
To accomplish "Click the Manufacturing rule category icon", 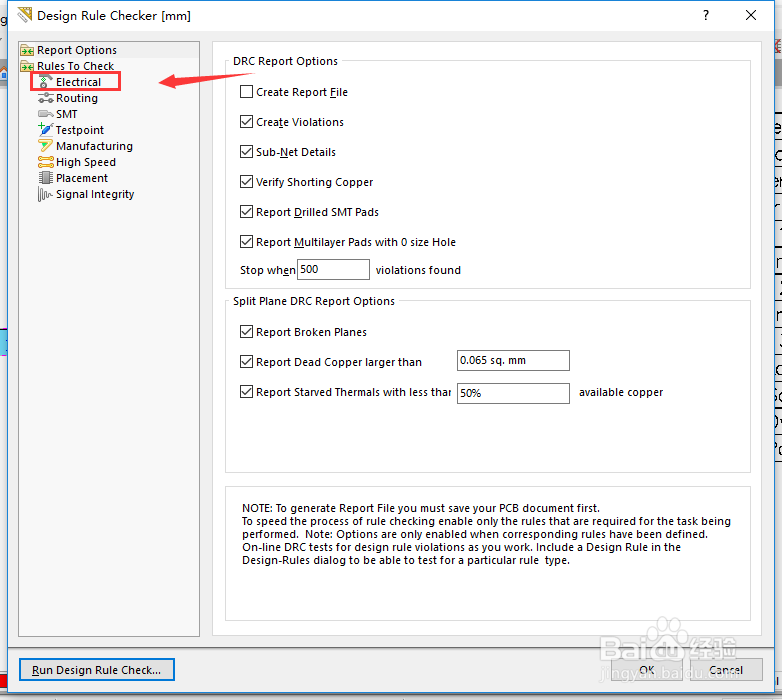I will (x=45, y=146).
